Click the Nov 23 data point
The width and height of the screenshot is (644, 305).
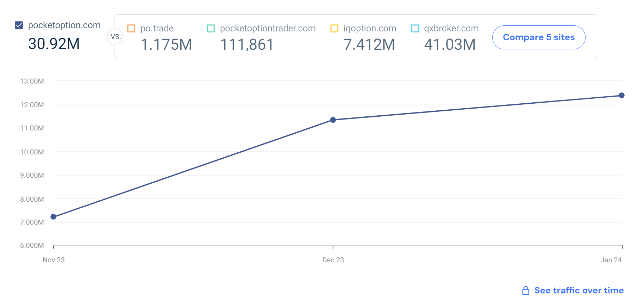[x=54, y=217]
